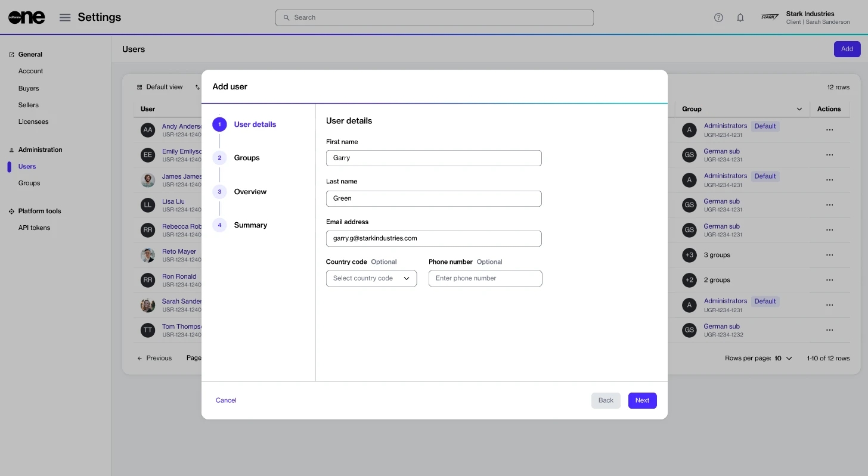868x476 pixels.
Task: Click the Email address input field
Action: (433, 238)
